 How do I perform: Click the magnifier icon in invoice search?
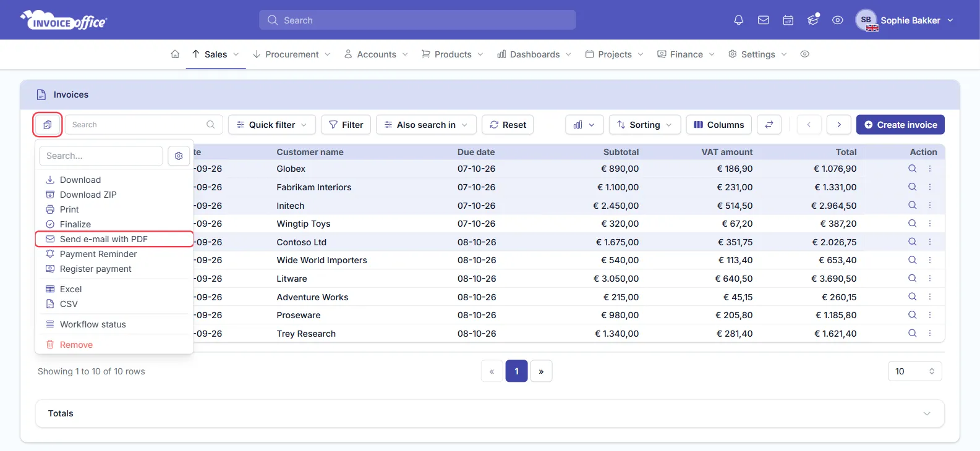210,125
